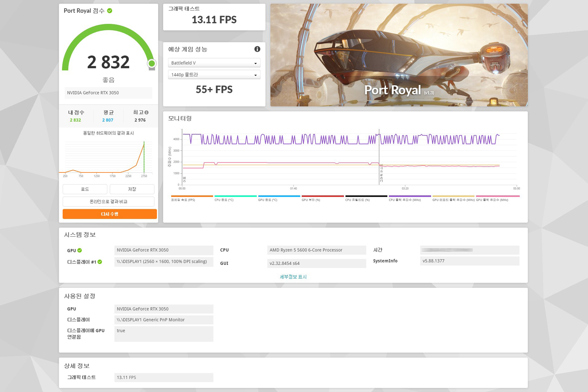Click the GPU 메모리 클럭 주파수 color swatch
Viewport: 588px width, 392px height.
[x=453, y=196]
